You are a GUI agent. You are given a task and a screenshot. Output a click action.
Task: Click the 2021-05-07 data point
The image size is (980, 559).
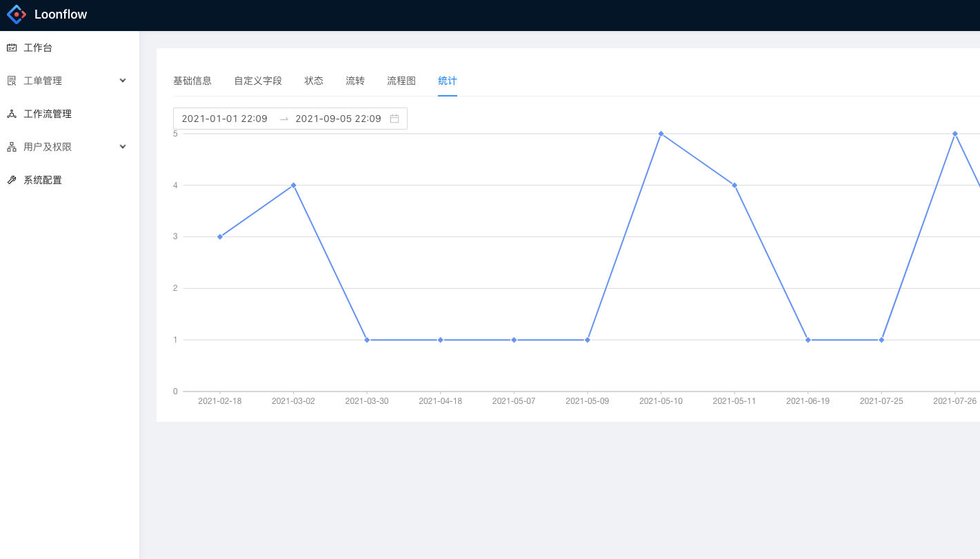coord(514,340)
